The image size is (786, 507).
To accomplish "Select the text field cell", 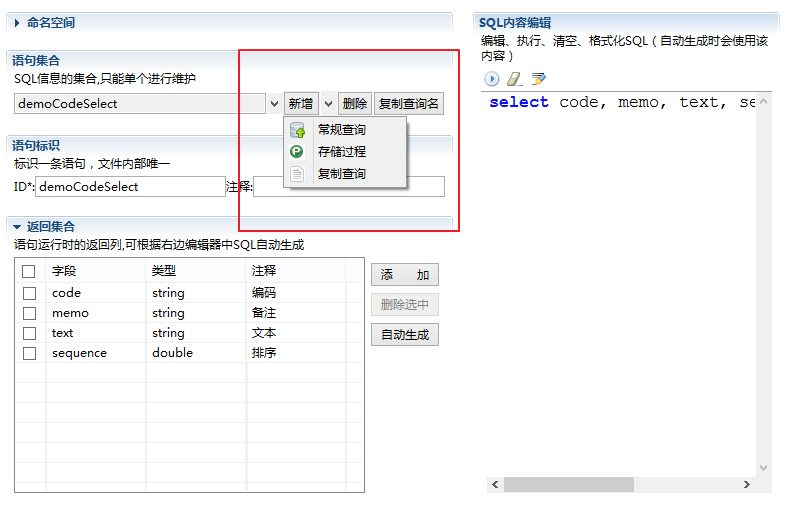I will (63, 333).
